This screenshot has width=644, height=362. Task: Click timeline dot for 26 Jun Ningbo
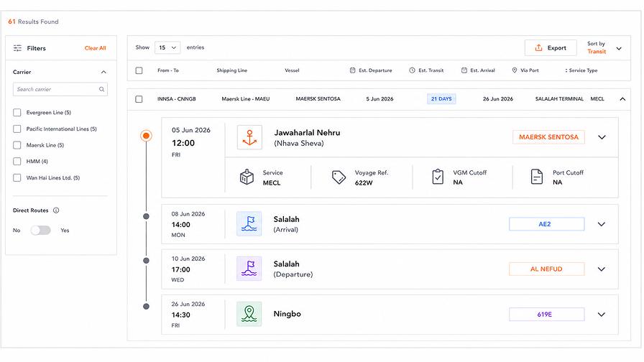pyautogui.click(x=146, y=306)
